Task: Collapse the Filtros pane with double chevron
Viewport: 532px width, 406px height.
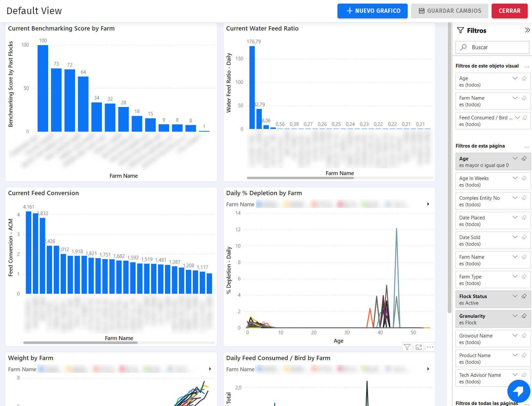Action: 527,30
